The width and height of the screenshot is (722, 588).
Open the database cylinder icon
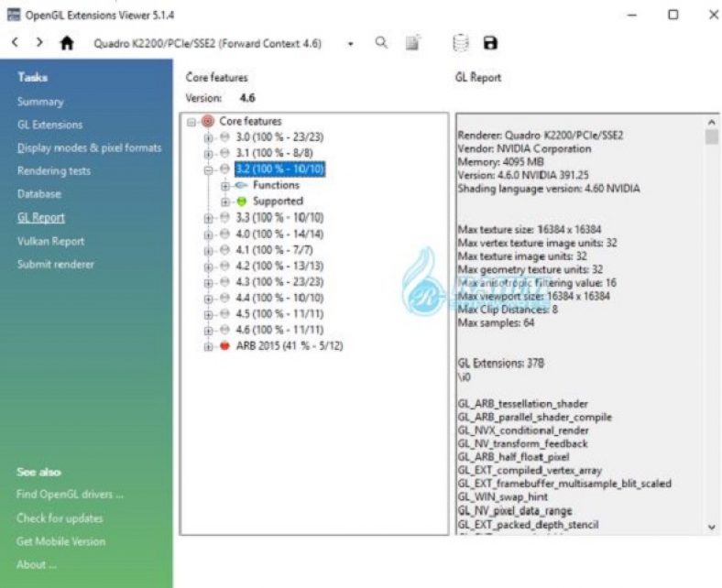click(461, 43)
